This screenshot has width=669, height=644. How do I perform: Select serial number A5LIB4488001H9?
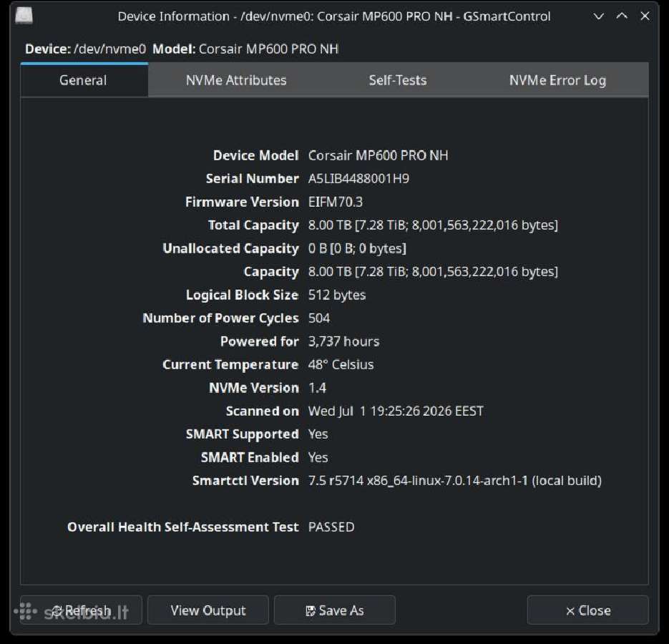point(358,178)
